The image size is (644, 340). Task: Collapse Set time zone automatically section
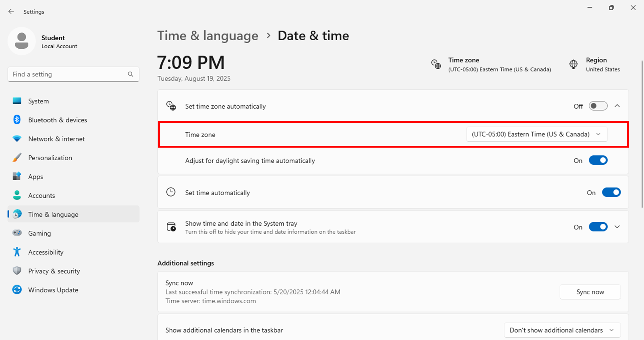point(617,106)
